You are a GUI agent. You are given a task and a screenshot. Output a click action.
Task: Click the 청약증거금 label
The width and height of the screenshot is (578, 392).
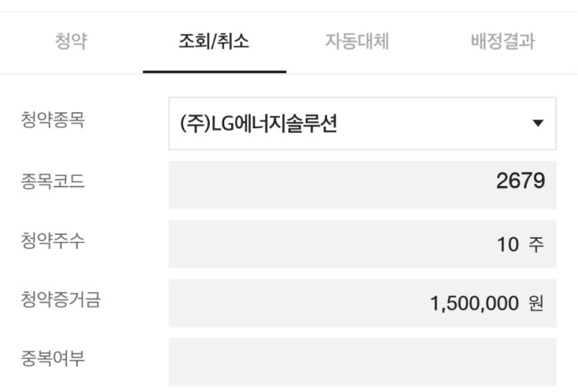pos(61,300)
